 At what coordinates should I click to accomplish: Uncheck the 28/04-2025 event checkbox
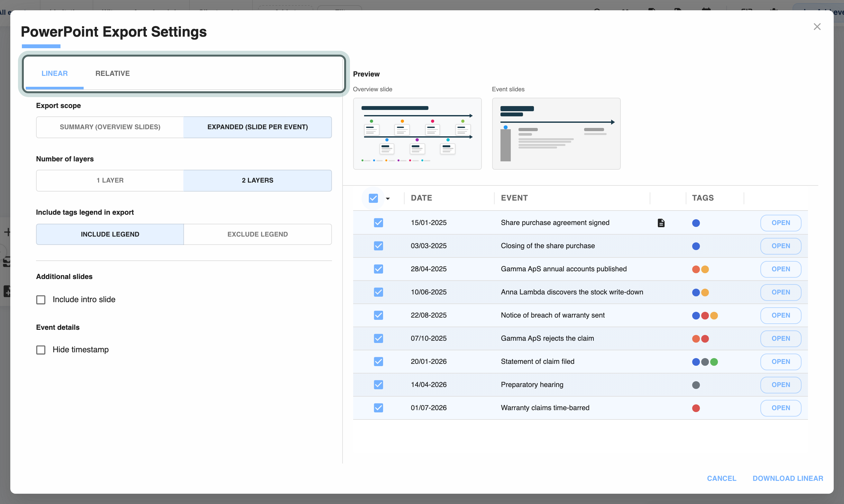point(378,269)
